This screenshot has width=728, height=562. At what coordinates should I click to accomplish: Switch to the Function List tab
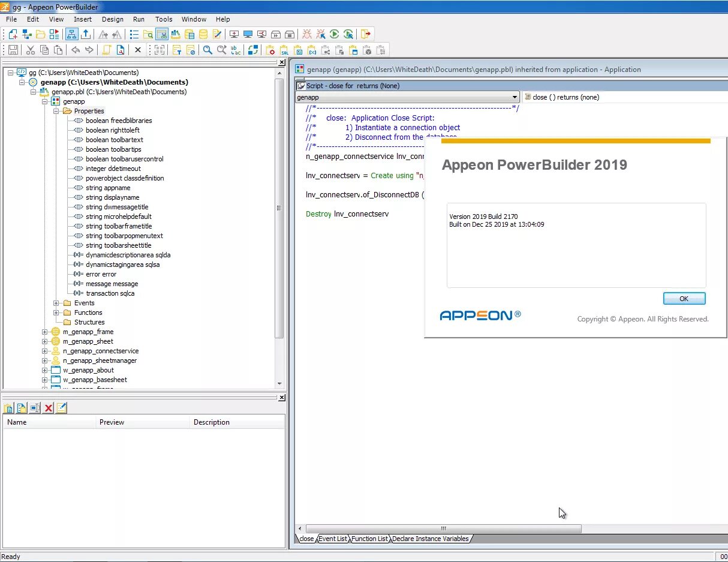pos(369,539)
